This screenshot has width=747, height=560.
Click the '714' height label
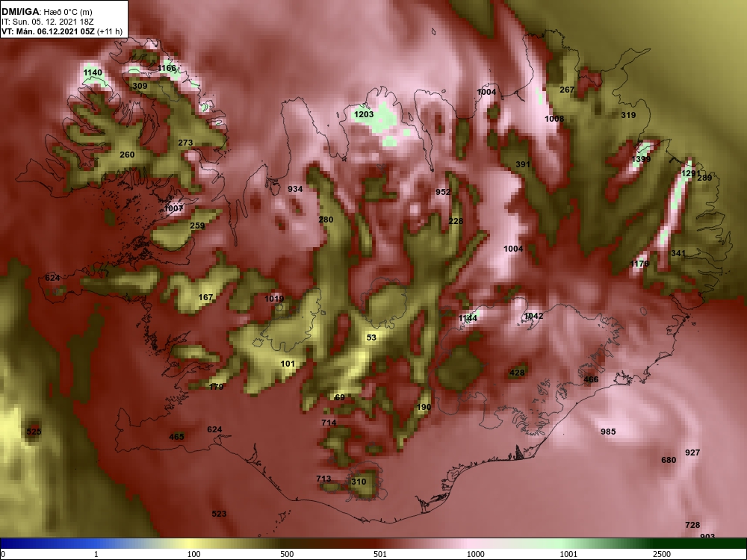[329, 423]
